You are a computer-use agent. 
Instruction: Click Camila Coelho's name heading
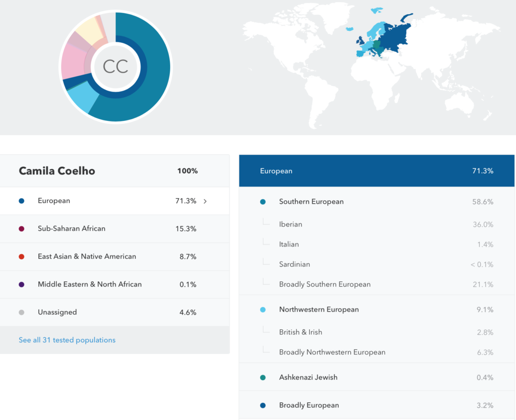[x=57, y=171]
